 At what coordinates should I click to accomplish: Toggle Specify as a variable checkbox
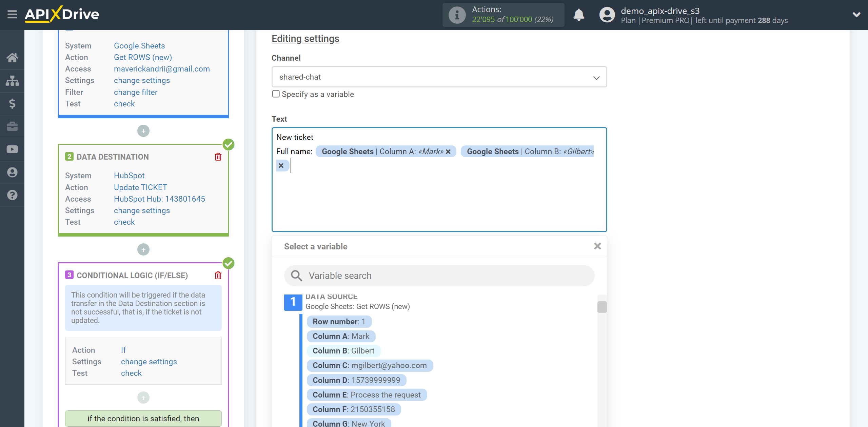276,94
